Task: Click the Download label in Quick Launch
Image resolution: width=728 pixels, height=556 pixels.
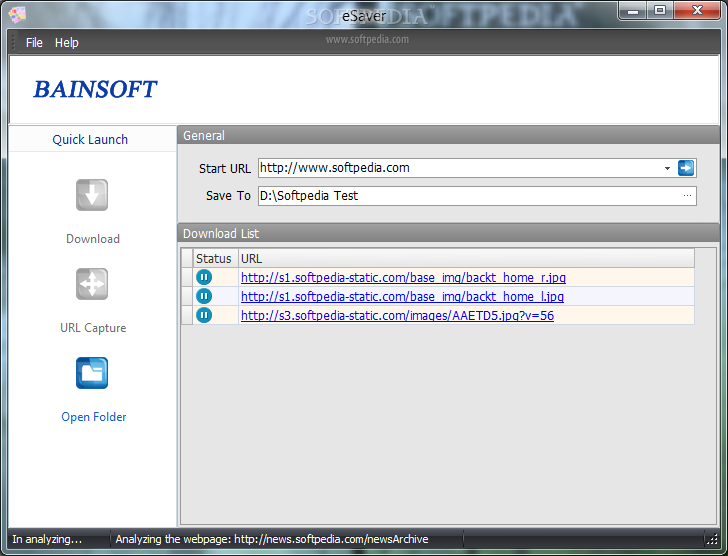Action: pyautogui.click(x=93, y=239)
